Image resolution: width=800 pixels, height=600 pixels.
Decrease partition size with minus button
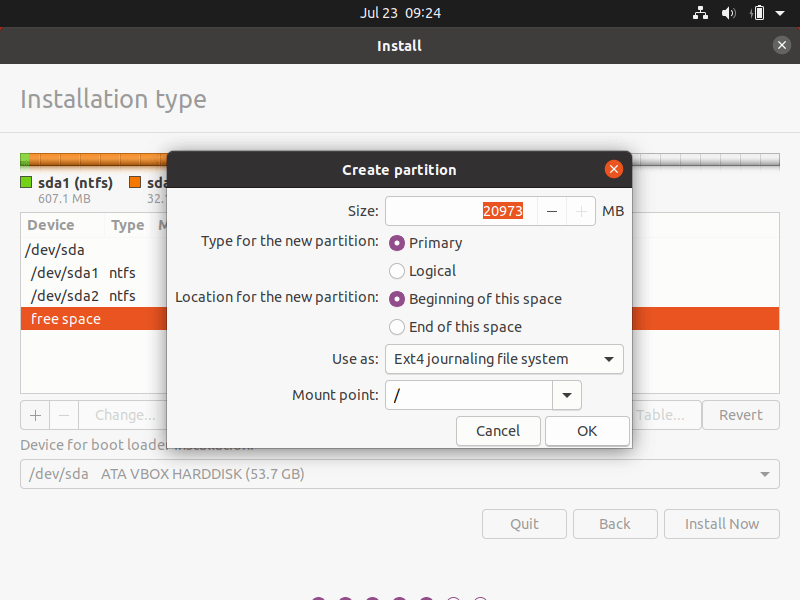(552, 211)
